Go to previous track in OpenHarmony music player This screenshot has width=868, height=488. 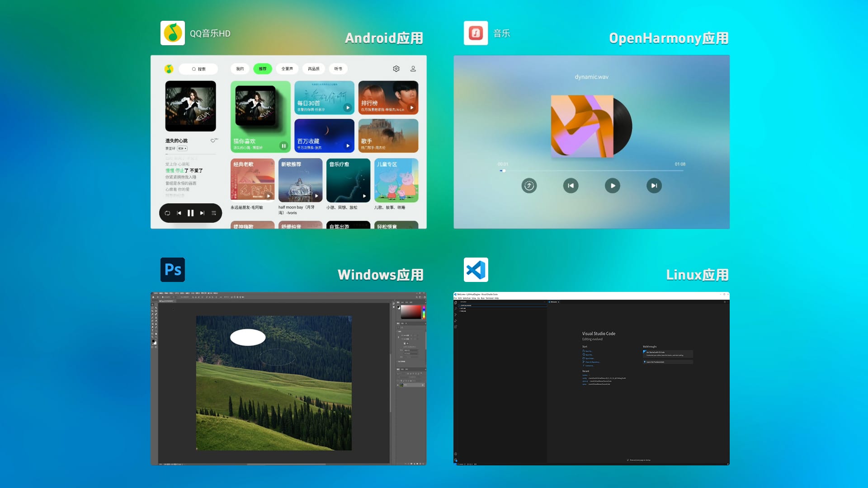(x=571, y=186)
